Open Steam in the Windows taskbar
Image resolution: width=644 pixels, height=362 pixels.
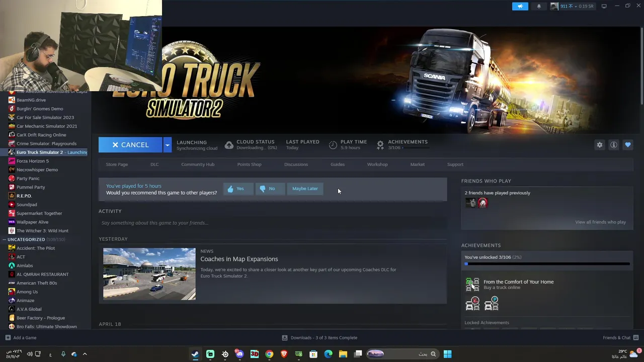point(195,354)
